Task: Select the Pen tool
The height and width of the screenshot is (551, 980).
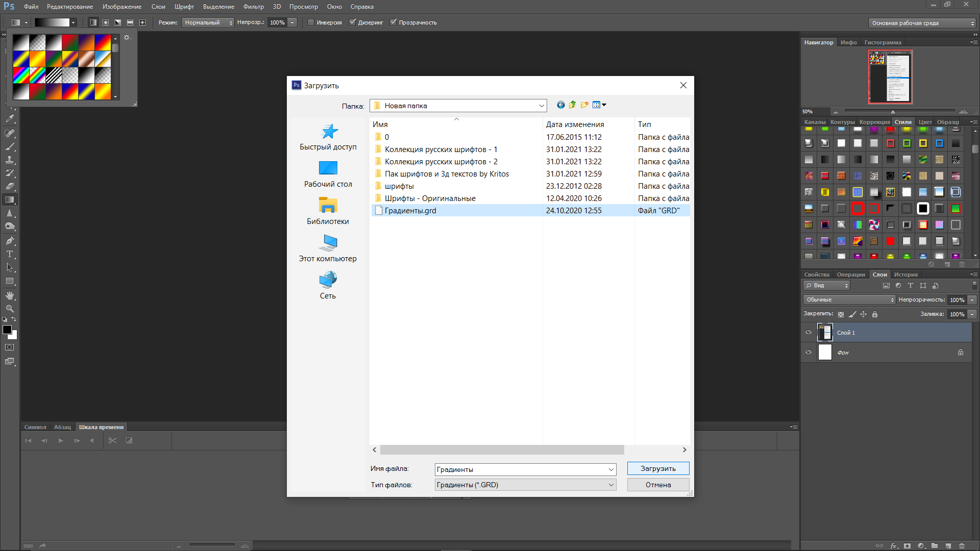Action: point(10,240)
